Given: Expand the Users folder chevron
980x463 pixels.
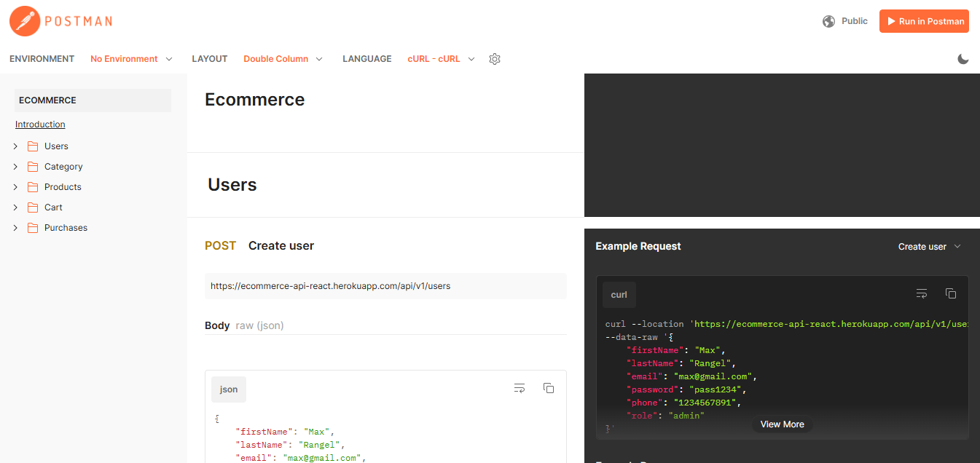Looking at the screenshot, I should pyautogui.click(x=15, y=146).
